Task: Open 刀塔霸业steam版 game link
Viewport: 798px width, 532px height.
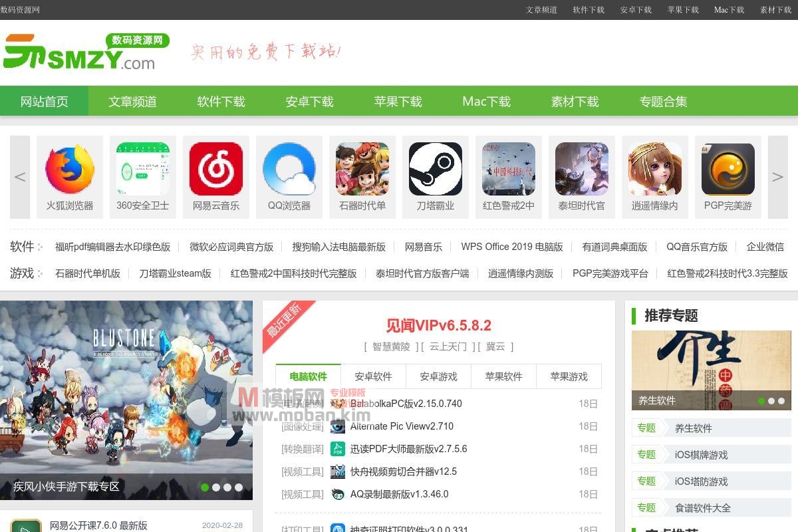Action: [176, 273]
